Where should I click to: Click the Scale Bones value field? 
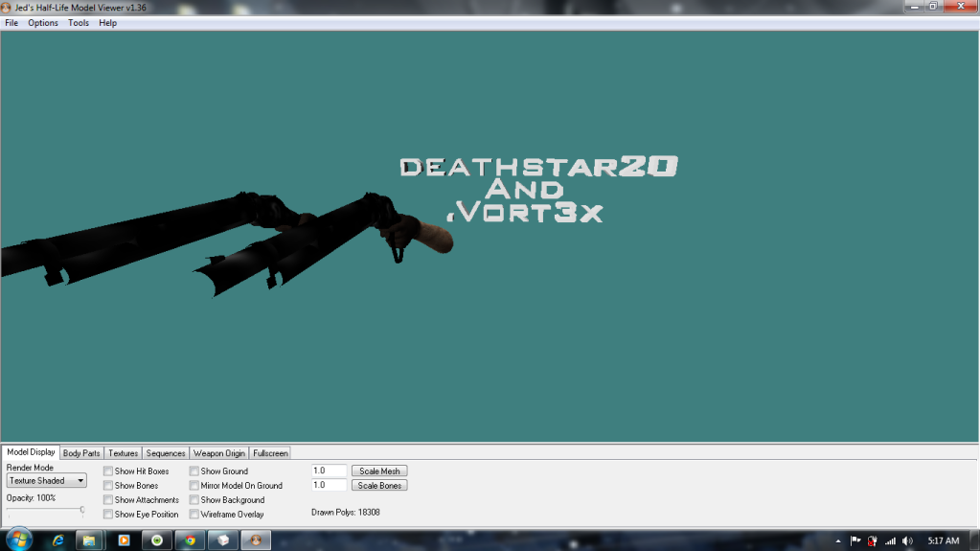click(329, 485)
